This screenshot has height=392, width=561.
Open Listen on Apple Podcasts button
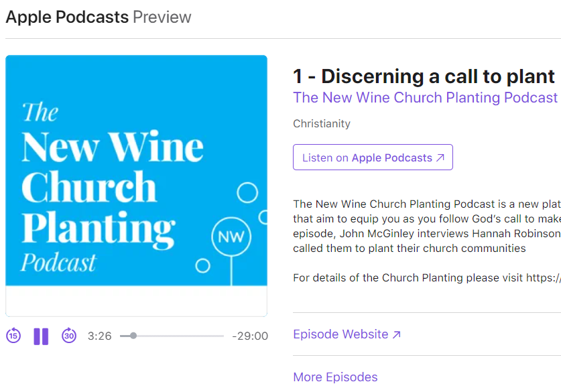[373, 157]
